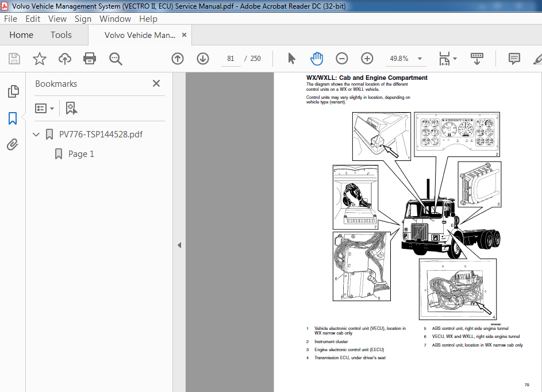
Task: Open the Edit menu
Action: [33, 19]
